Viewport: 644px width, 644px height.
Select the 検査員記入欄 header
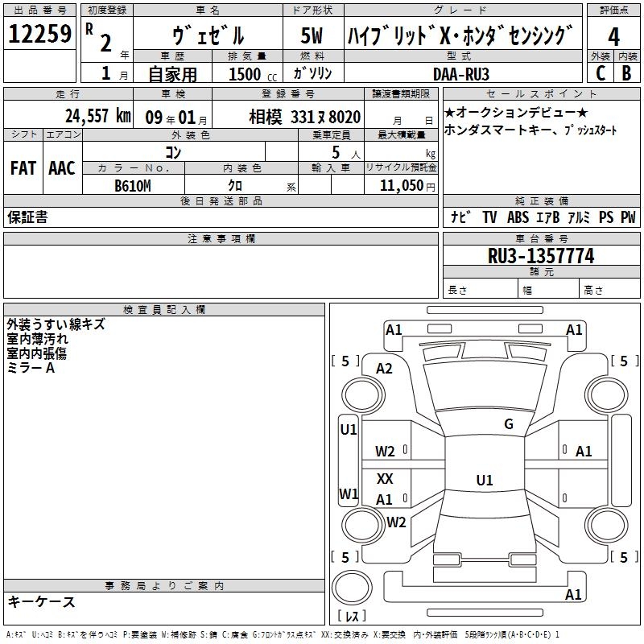164,310
